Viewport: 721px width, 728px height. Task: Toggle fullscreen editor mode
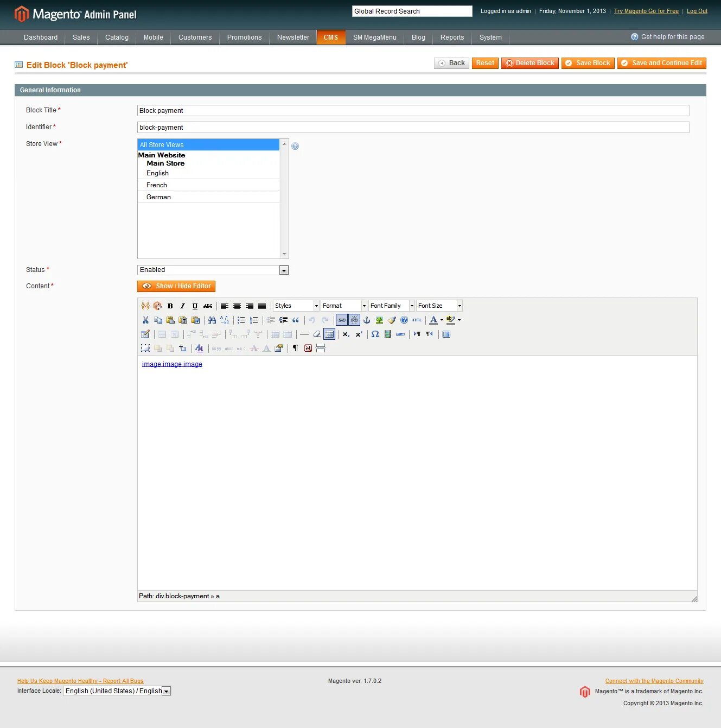tap(446, 334)
